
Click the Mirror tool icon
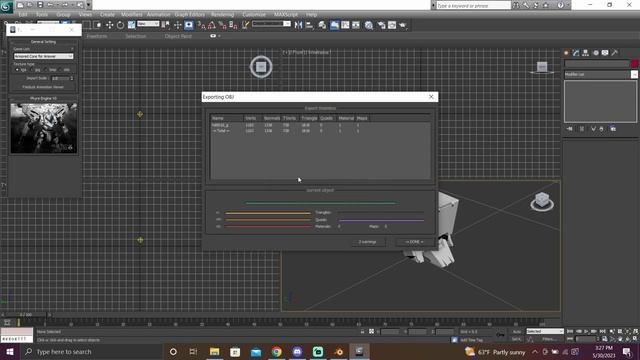(298, 25)
